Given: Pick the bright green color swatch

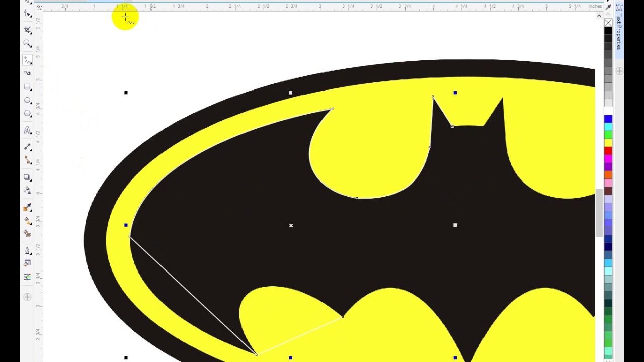Looking at the screenshot, I should 608,135.
